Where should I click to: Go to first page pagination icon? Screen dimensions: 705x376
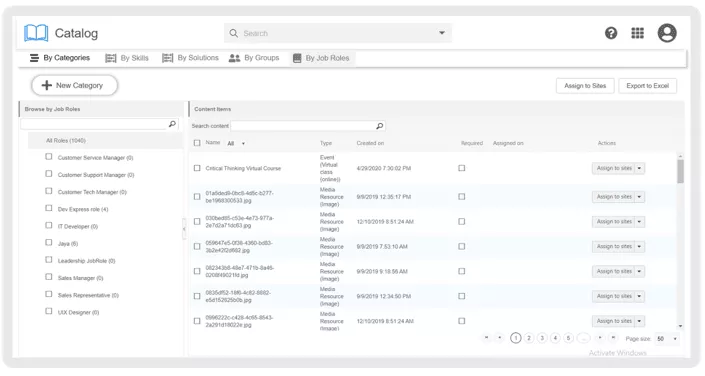coord(486,338)
